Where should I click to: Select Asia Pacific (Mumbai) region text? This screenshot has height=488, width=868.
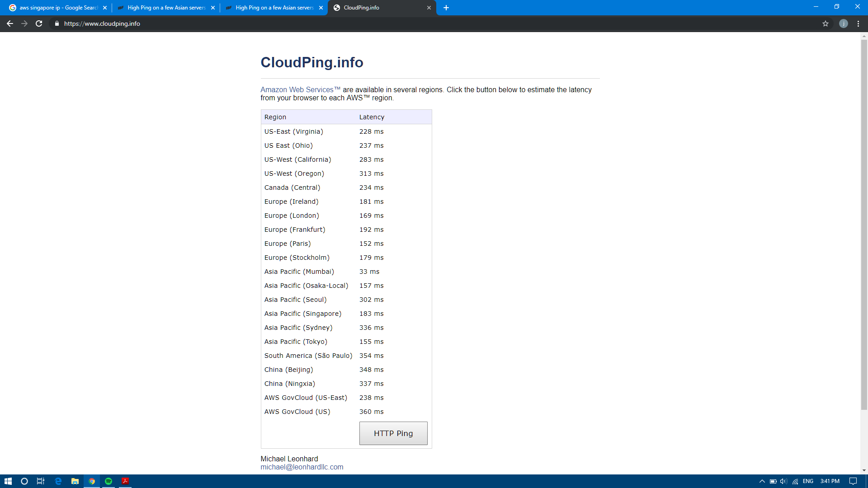click(299, 272)
